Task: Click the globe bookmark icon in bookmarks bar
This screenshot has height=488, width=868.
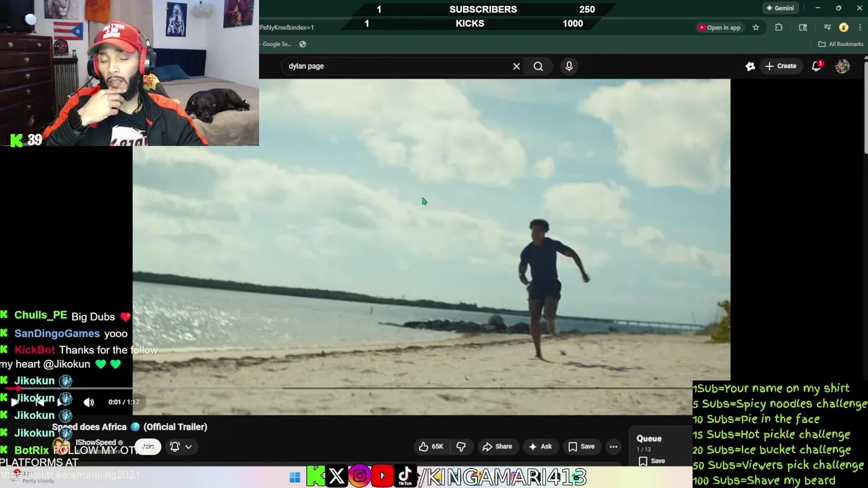Action: pyautogui.click(x=302, y=44)
